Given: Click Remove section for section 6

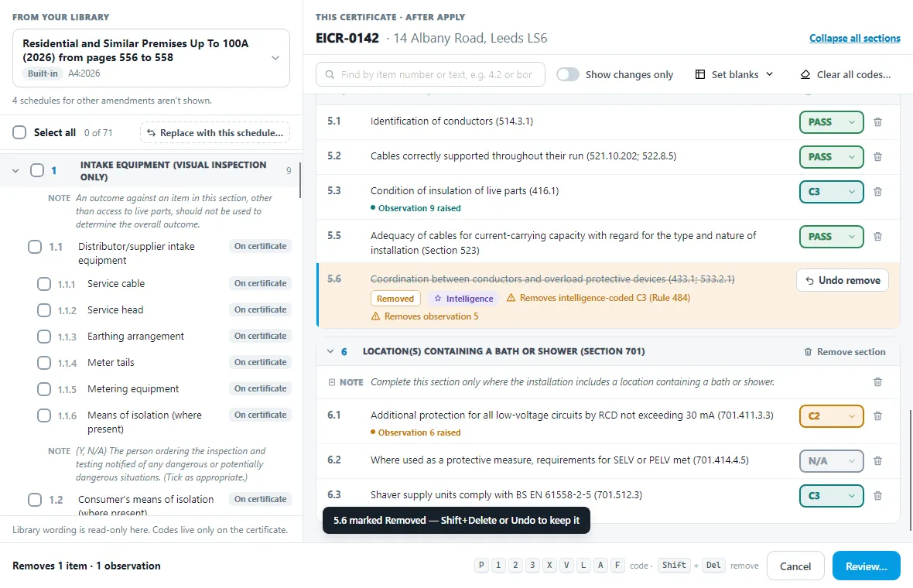Looking at the screenshot, I should 845,351.
